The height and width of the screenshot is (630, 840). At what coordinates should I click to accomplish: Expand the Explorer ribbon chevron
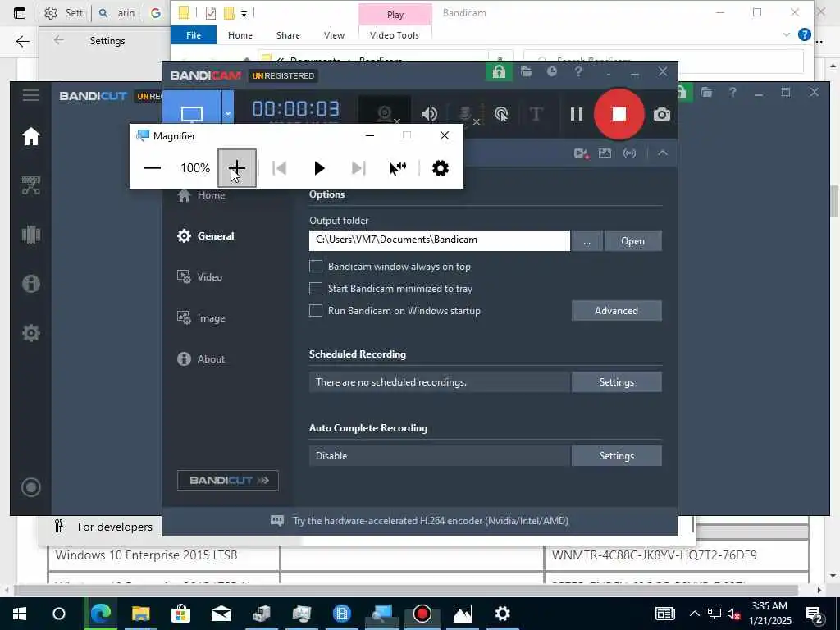point(786,34)
